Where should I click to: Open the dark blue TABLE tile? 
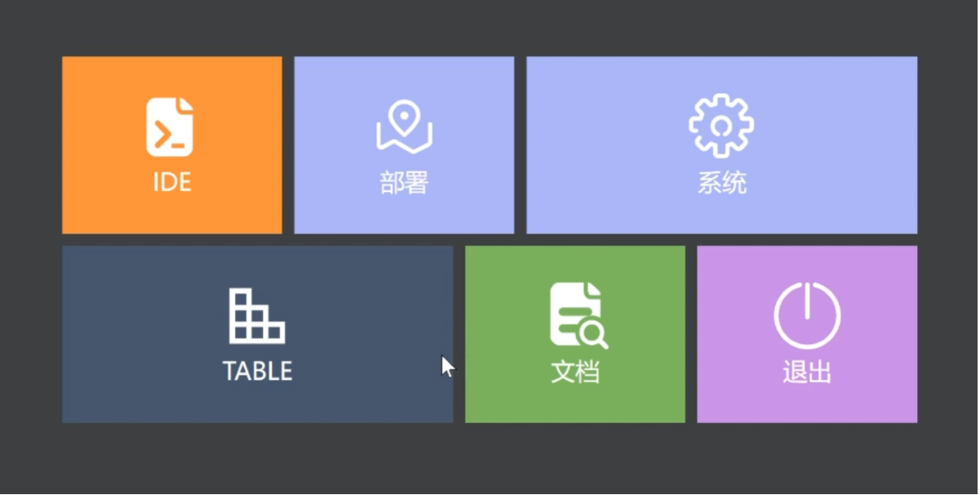coord(257,334)
